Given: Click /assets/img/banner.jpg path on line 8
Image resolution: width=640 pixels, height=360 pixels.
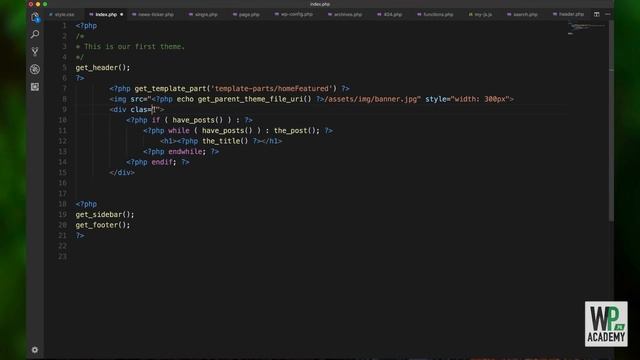Looking at the screenshot, I should coord(370,99).
